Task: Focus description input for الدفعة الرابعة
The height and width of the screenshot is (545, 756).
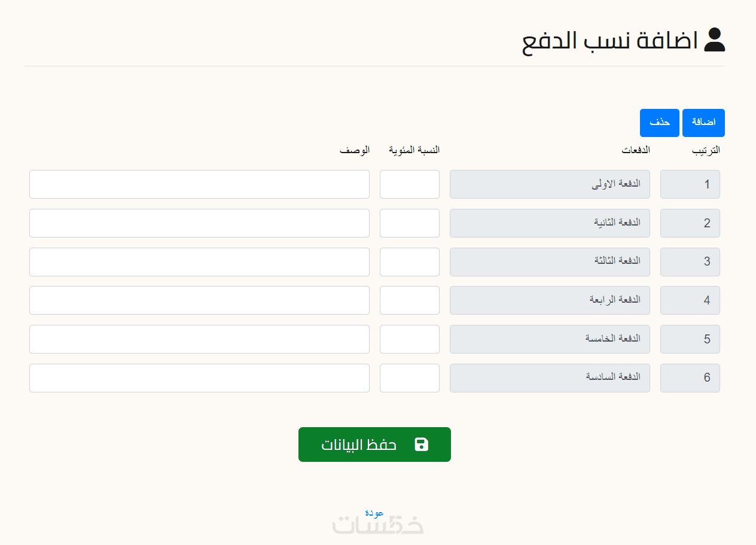Action: coord(199,300)
